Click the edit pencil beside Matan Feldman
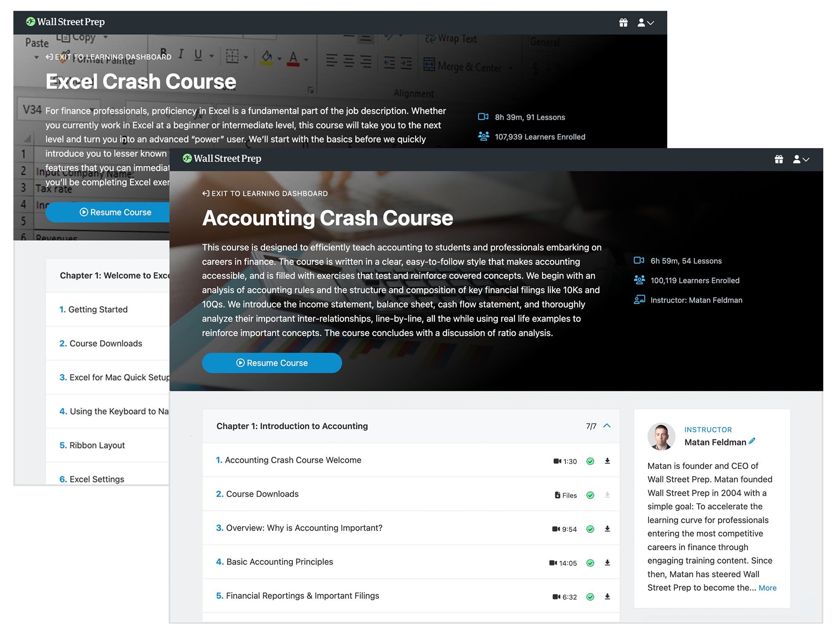 [752, 441]
